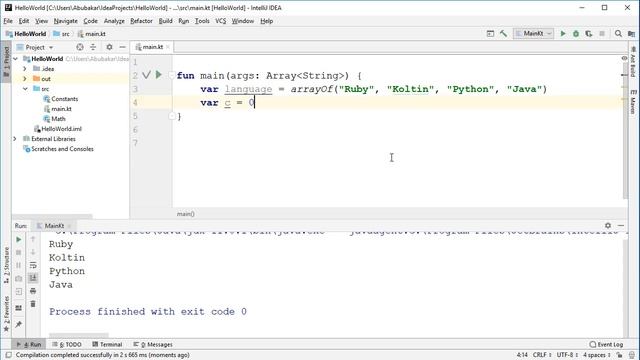This screenshot has height=360, width=640.
Task: Collapse the HelloWorld project root node
Action: click(x=16, y=59)
